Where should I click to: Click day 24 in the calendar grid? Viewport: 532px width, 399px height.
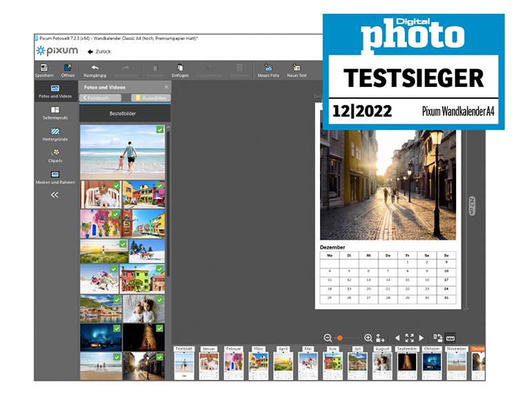click(x=446, y=289)
